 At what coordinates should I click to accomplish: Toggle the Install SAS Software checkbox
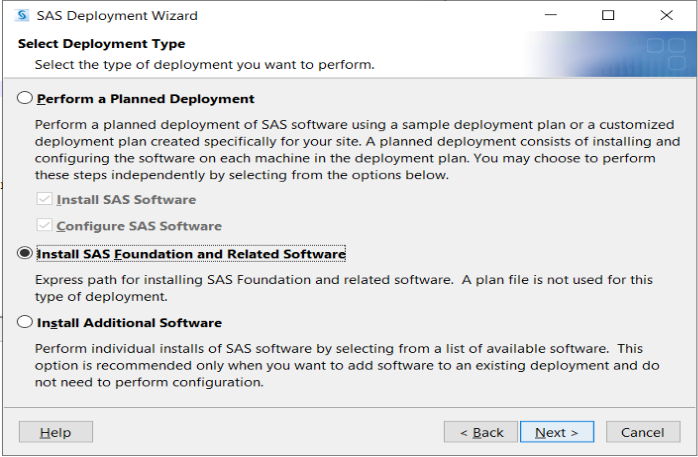[x=44, y=199]
